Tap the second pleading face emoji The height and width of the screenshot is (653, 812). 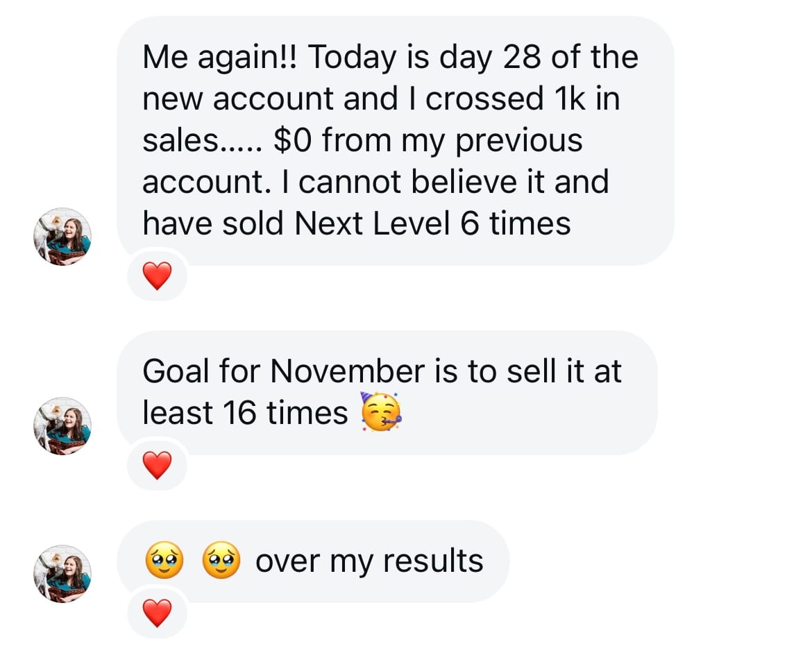point(221,561)
